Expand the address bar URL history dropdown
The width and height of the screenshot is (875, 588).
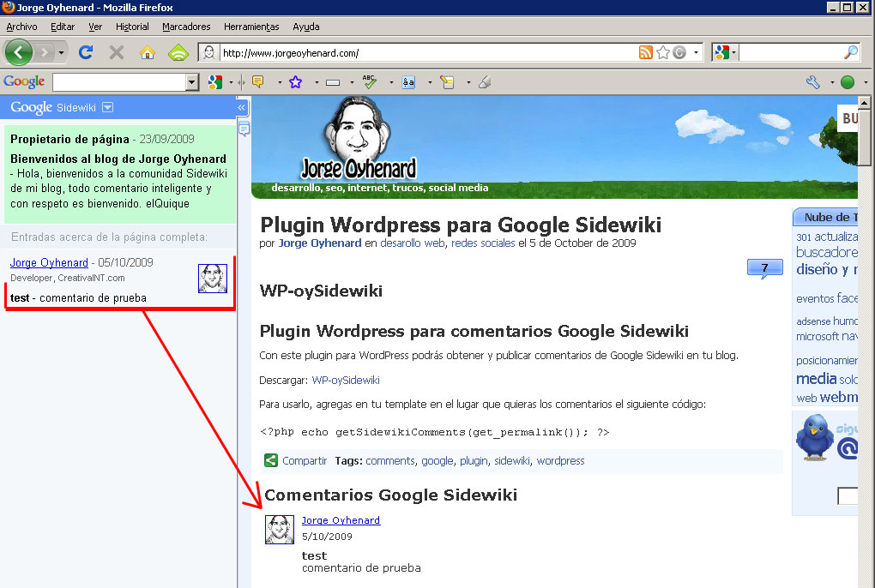coord(696,52)
